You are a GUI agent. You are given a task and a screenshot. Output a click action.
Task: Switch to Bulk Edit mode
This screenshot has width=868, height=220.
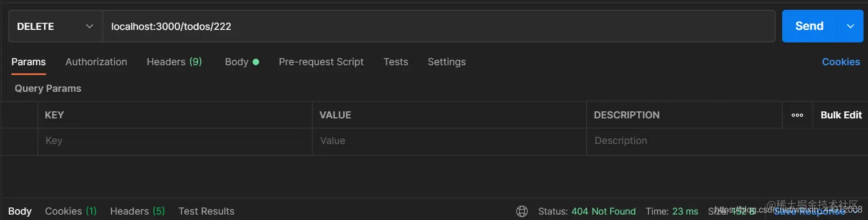point(841,115)
